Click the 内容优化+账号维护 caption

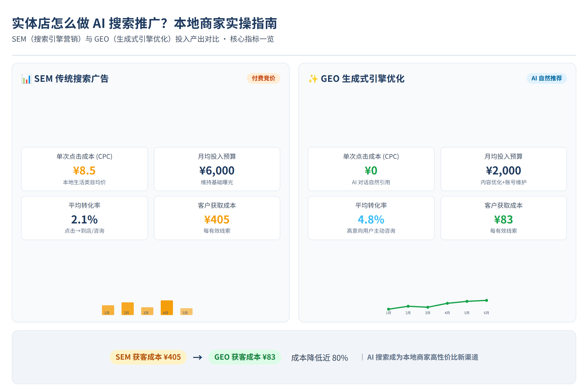pos(503,182)
